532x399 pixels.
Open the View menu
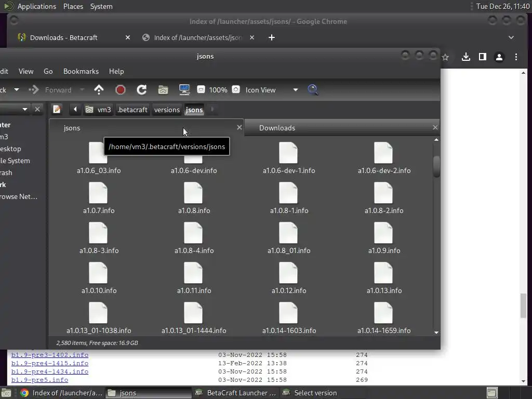point(26,71)
